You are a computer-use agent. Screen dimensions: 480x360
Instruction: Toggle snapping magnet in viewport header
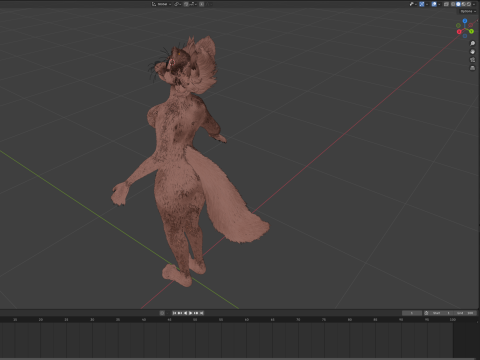(186, 4)
